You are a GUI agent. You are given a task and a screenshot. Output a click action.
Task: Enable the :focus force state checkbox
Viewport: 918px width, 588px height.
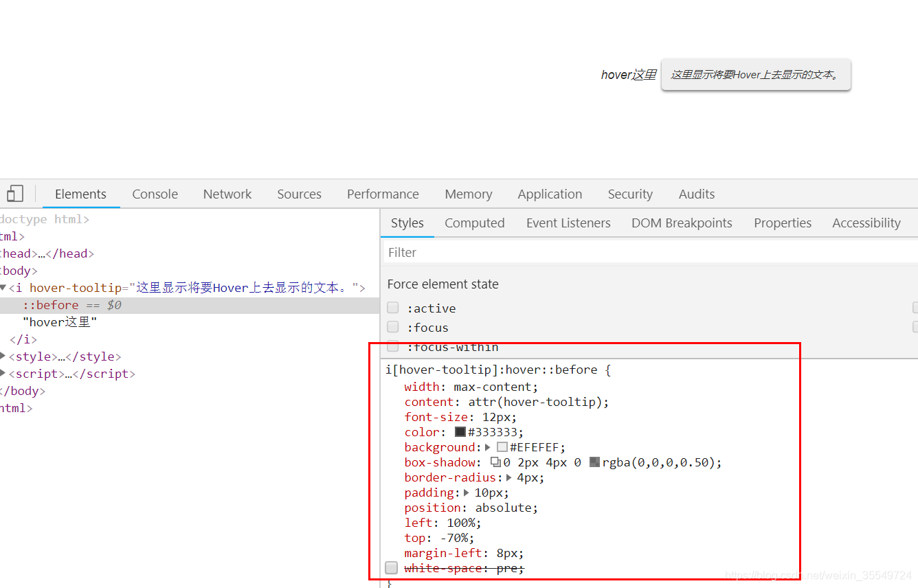click(393, 327)
